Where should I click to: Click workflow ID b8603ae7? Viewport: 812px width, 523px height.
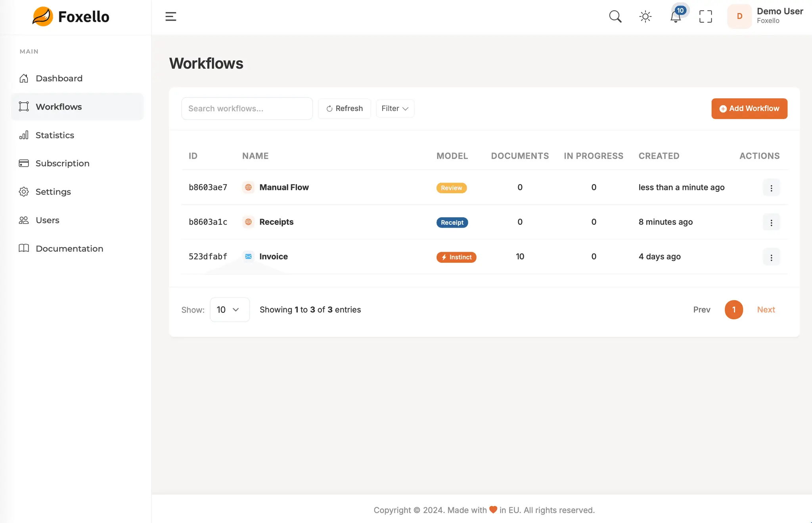click(208, 187)
